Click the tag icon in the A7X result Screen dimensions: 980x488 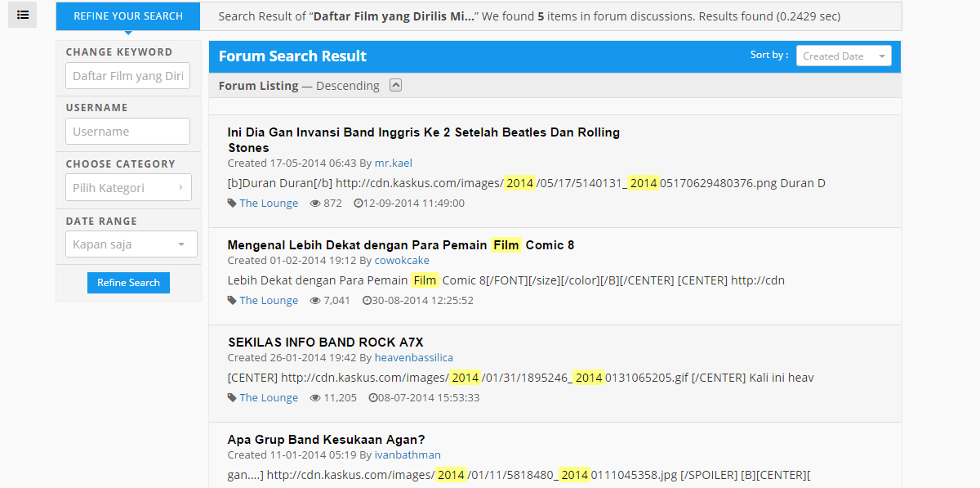tap(232, 398)
